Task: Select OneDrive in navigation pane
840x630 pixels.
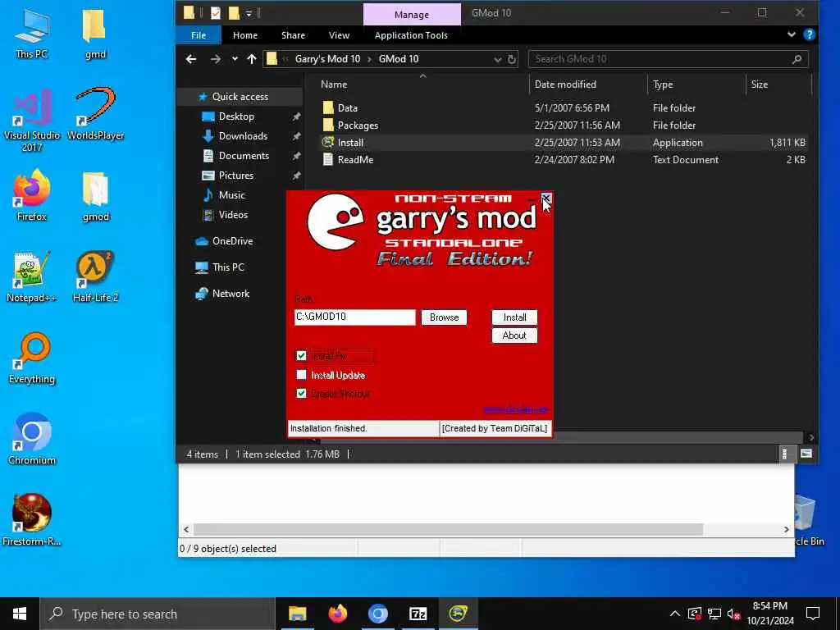Action: coord(232,241)
